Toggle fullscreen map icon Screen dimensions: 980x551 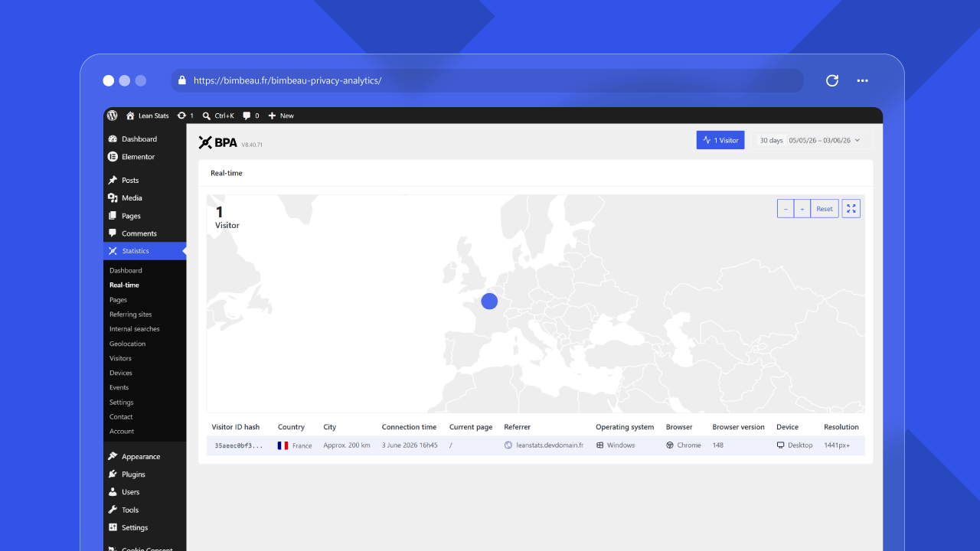tap(851, 209)
